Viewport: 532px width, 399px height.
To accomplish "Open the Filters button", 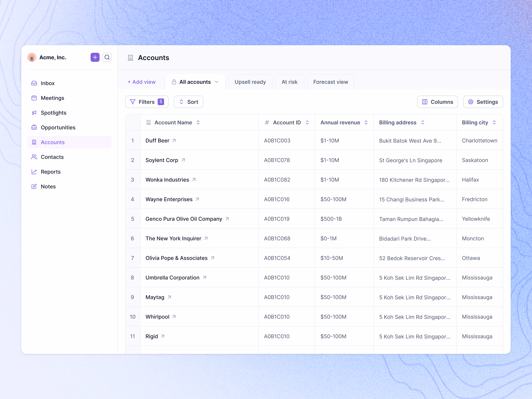I will click(147, 102).
